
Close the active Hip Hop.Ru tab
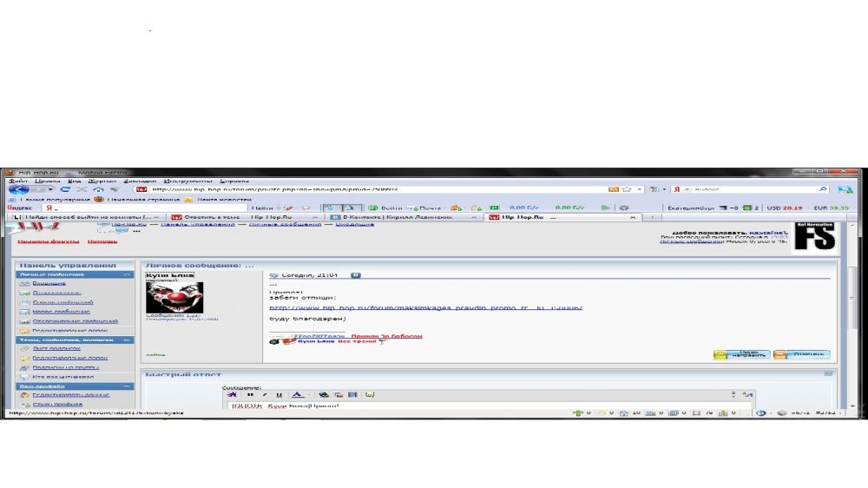(x=632, y=217)
